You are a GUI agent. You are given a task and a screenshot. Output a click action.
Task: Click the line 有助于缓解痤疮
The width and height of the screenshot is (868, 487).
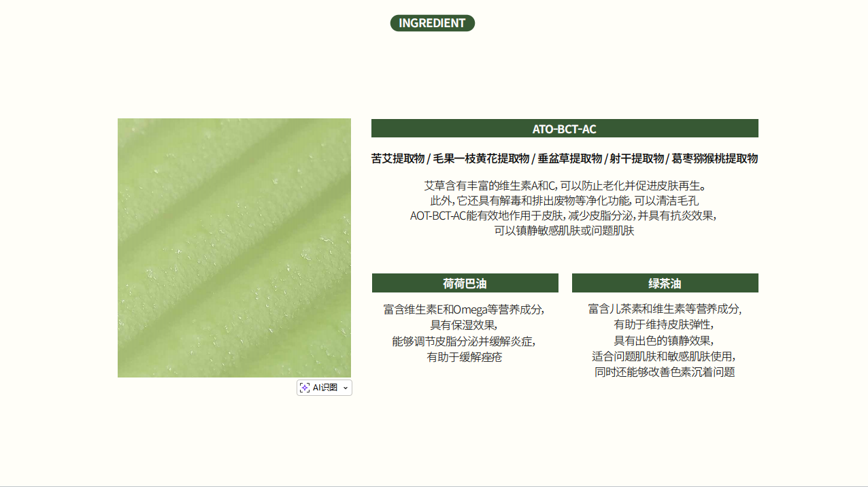point(464,357)
